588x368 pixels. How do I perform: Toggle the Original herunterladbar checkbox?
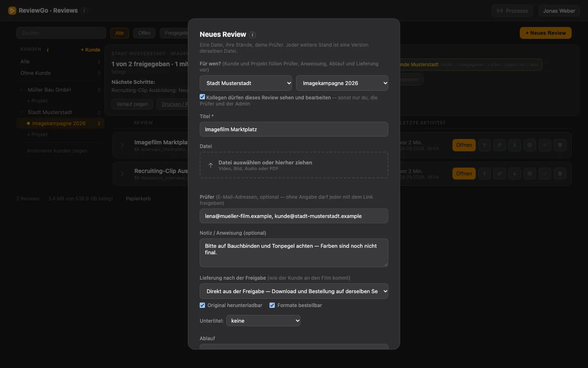pyautogui.click(x=202, y=305)
